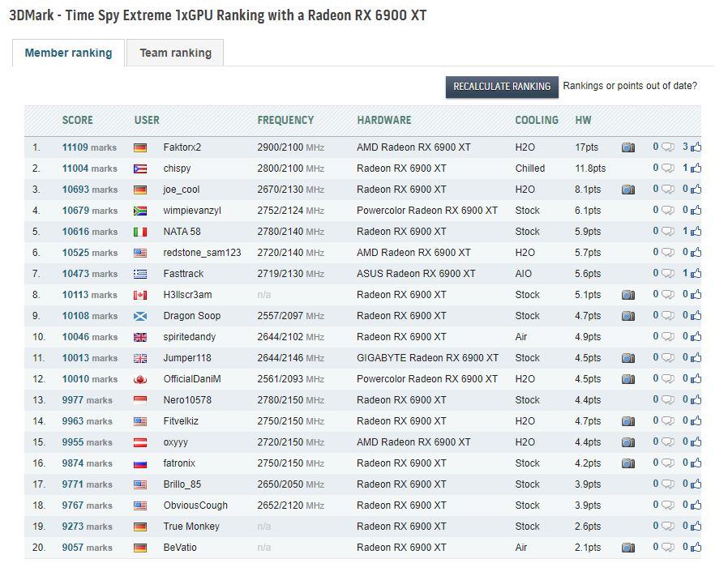This screenshot has width=728, height=563.
Task: Open user profile Brillo_85
Action: coord(182,484)
